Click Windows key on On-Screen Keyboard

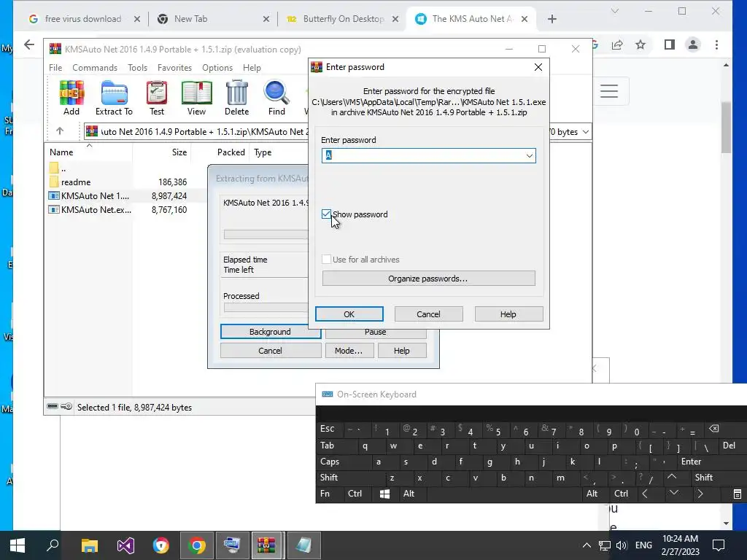coord(384,494)
